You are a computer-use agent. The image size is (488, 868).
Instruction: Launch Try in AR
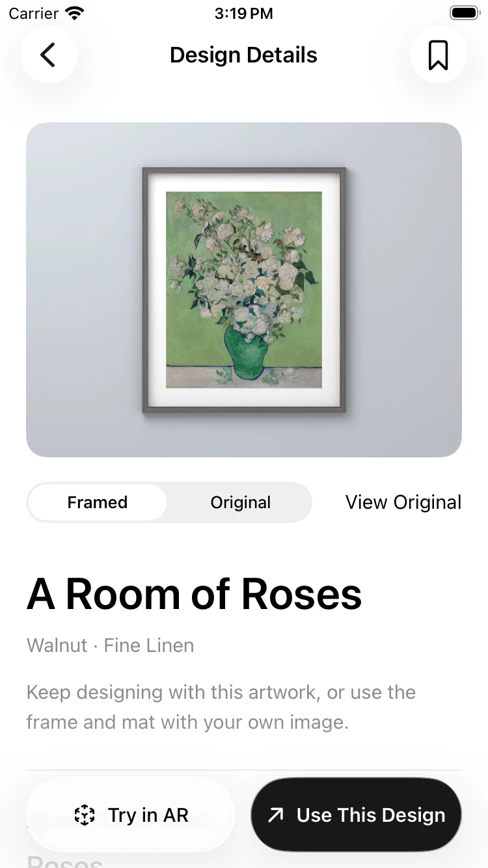click(x=130, y=815)
